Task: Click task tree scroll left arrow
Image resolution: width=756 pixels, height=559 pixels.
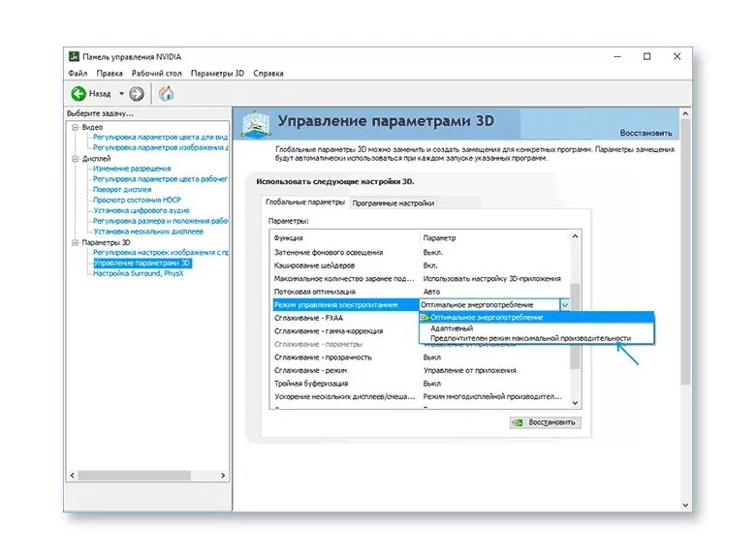Action: click(73, 476)
